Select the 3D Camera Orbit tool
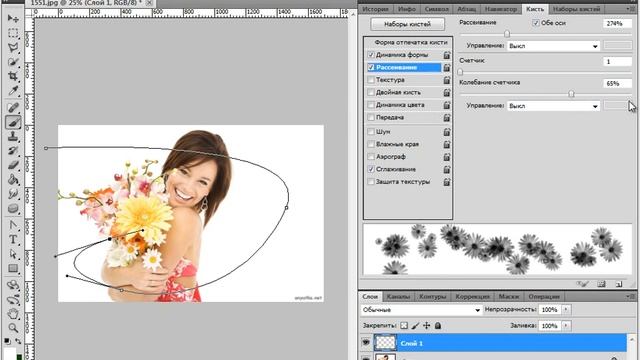 (13, 300)
